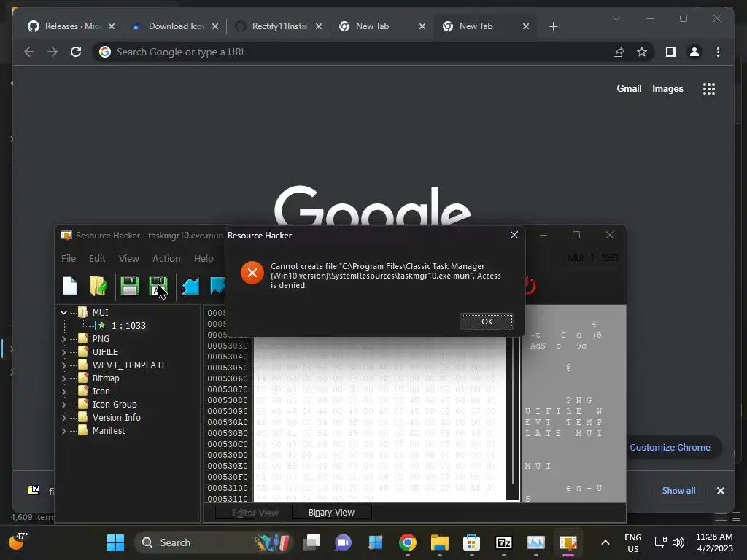Click OK in the Access denied dialog
747x560 pixels.
[x=487, y=322]
